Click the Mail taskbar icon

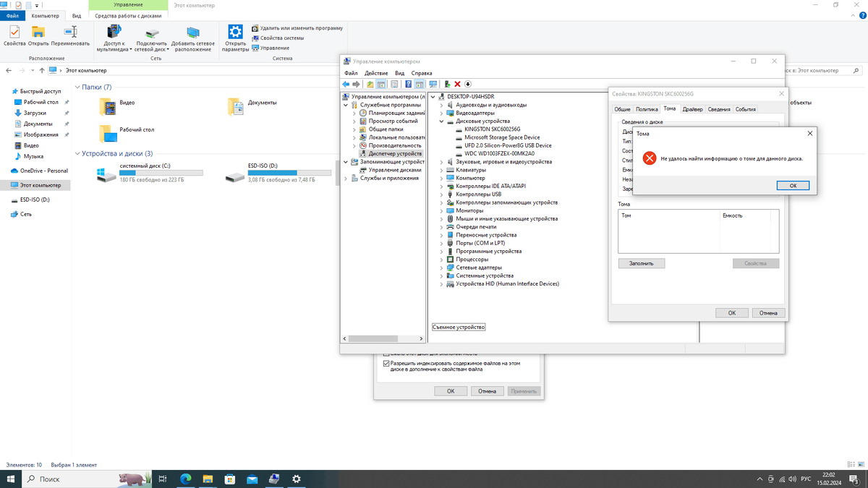[252, 479]
